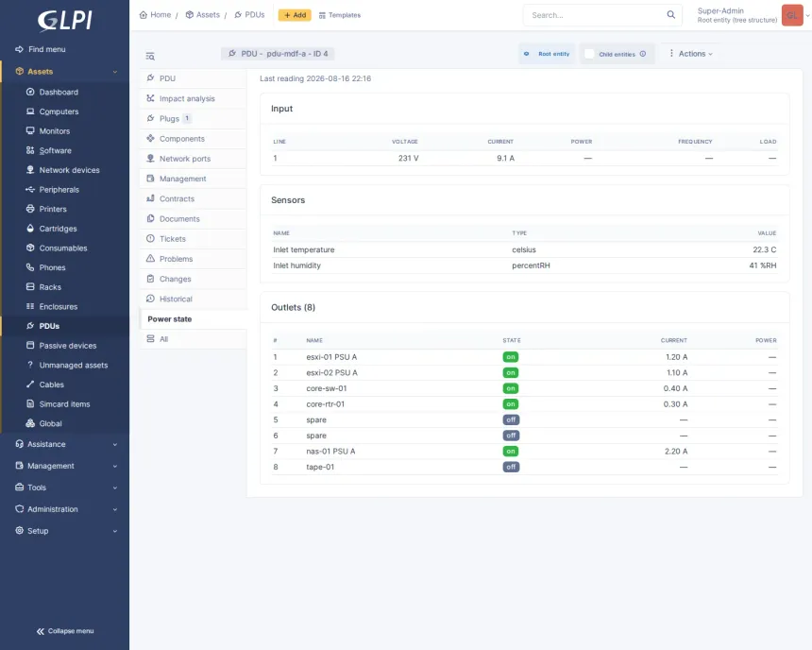Select the Power state tab
The image size is (812, 650).
coord(193,319)
